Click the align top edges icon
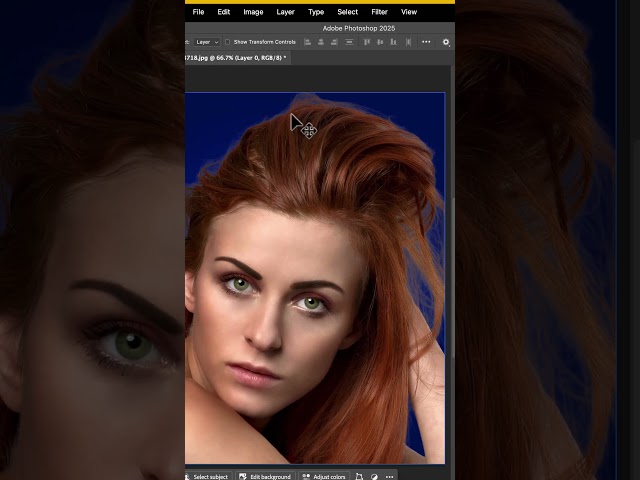The height and width of the screenshot is (480, 640). (367, 42)
